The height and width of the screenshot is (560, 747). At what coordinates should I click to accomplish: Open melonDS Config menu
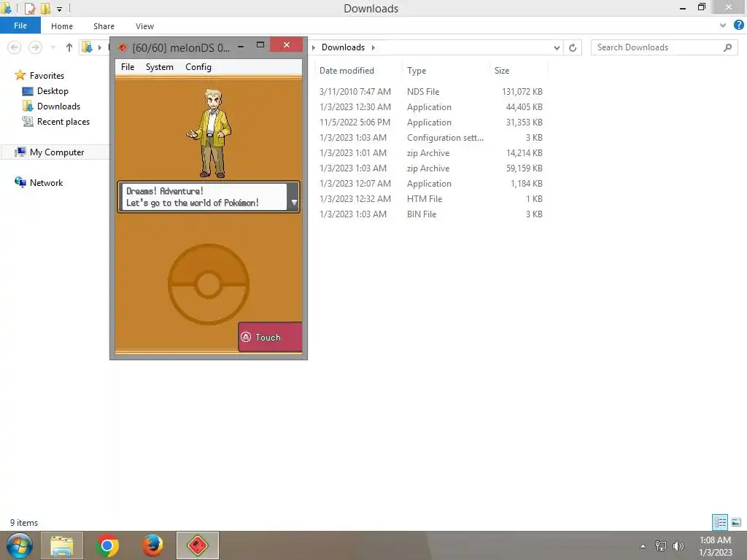[x=198, y=67]
